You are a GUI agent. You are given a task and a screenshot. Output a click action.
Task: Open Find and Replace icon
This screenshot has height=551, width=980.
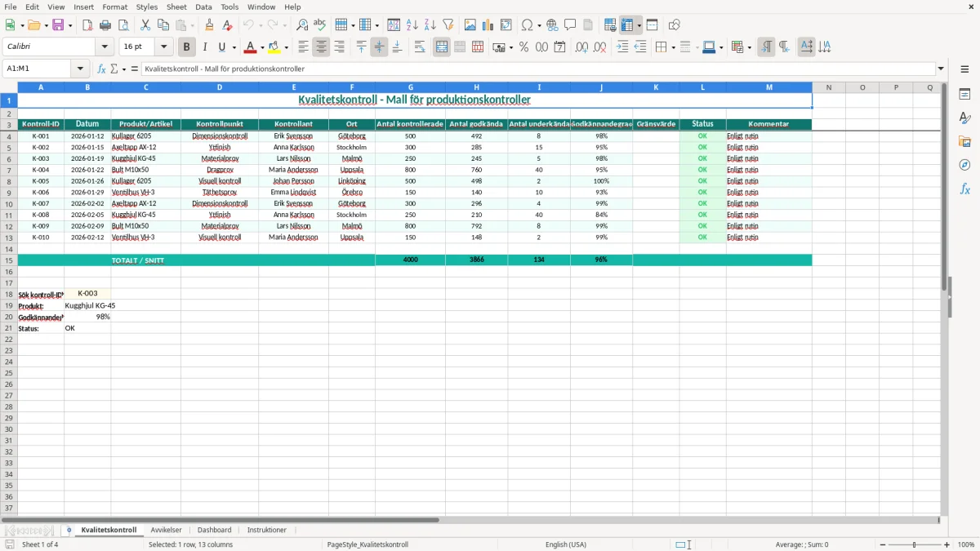point(302,25)
